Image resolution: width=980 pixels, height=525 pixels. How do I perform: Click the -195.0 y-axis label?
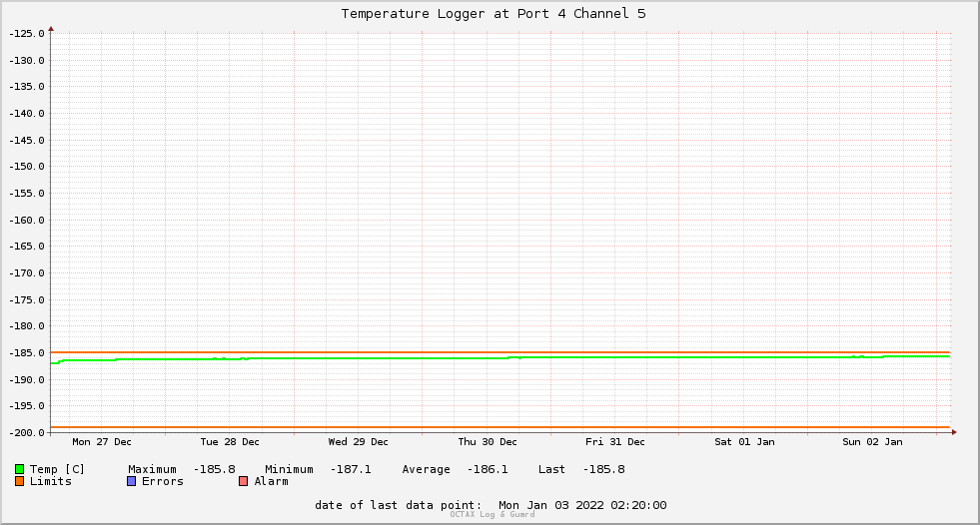pos(27,406)
